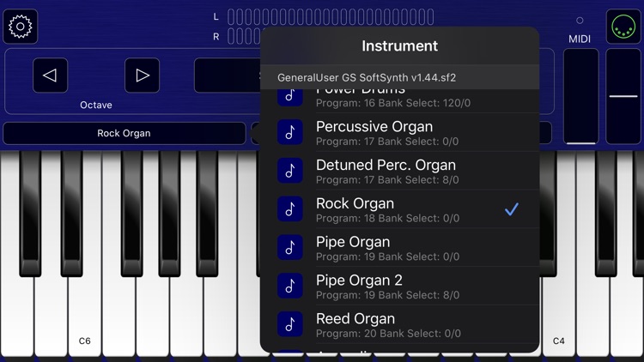Click note icon beside Reed Organ
The image size is (644, 362).
coord(290,324)
